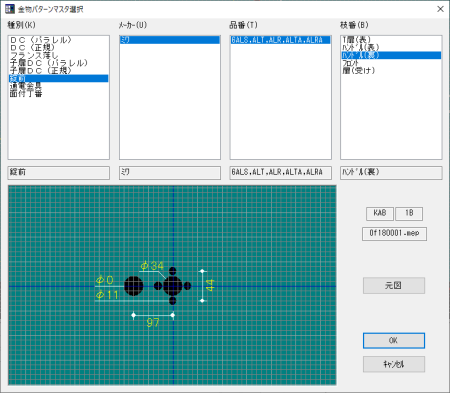Click the φ34 hole in the pattern preview
The height and width of the screenshot is (393, 450).
pos(173,286)
